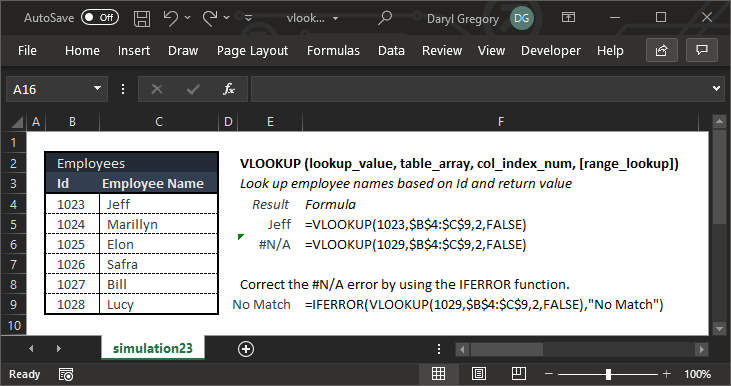Select column F header

pos(501,122)
